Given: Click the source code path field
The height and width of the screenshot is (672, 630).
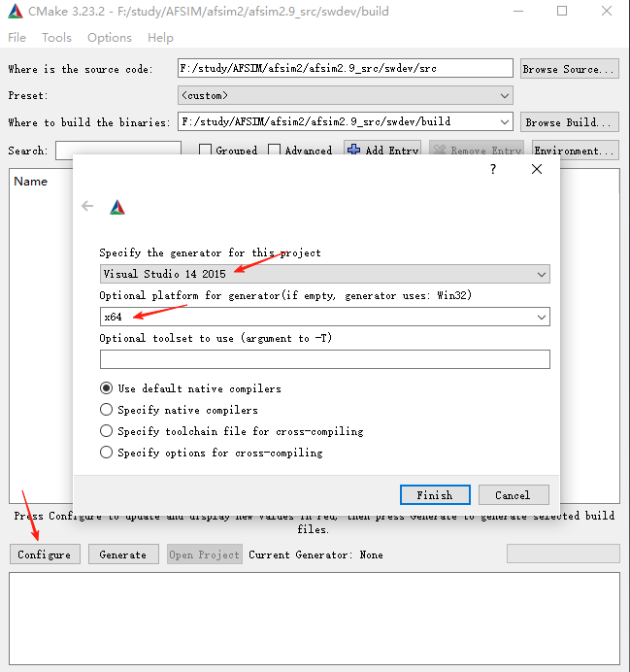Looking at the screenshot, I should 346,68.
